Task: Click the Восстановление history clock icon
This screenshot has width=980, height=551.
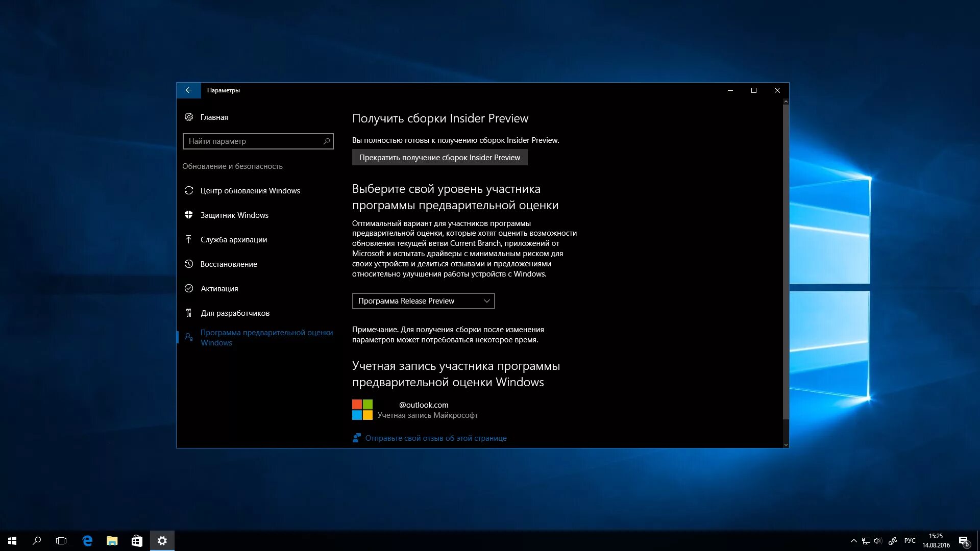Action: tap(189, 264)
